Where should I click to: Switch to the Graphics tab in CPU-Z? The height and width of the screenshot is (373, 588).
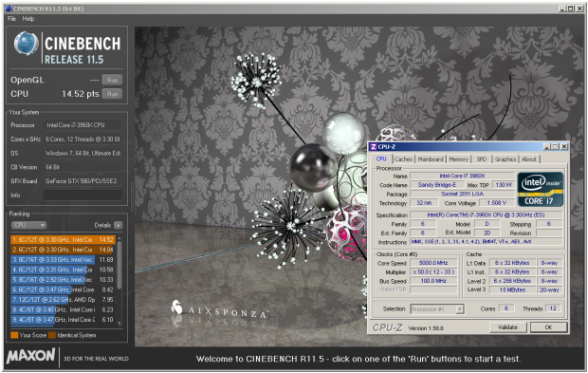tap(505, 159)
